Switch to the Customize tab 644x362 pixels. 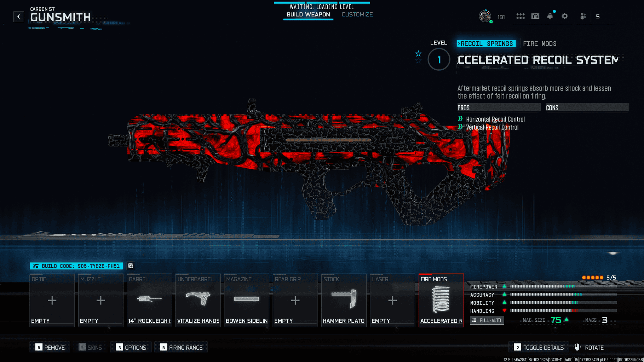(357, 14)
